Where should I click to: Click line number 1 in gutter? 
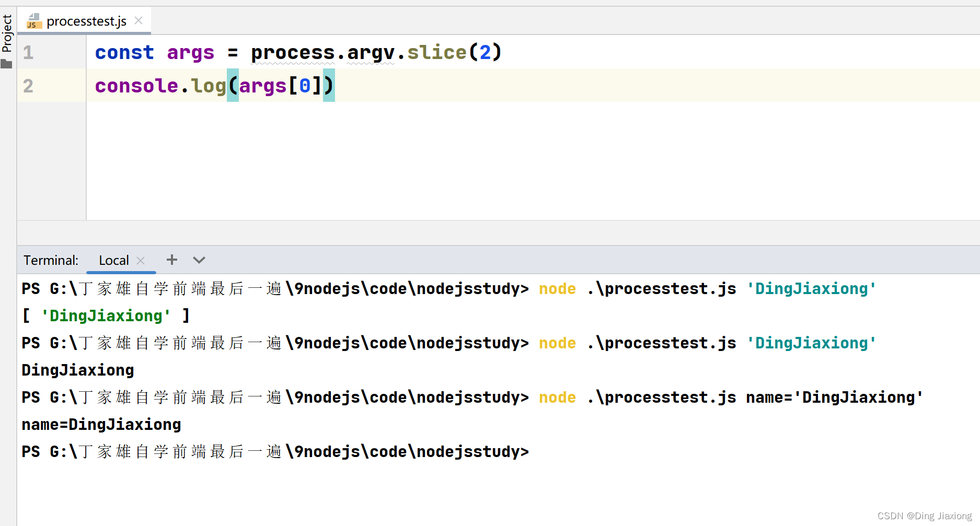28,52
